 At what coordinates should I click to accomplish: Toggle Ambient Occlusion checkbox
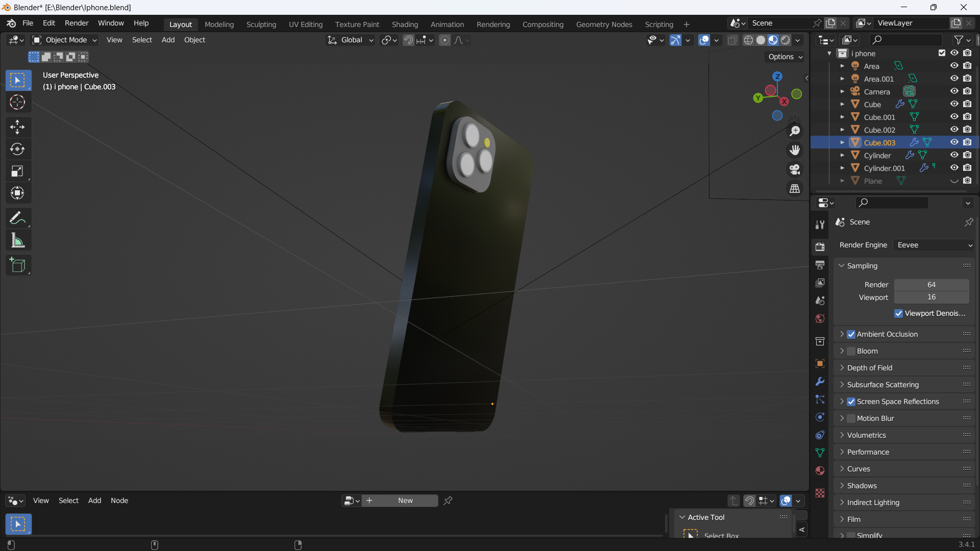click(x=851, y=334)
